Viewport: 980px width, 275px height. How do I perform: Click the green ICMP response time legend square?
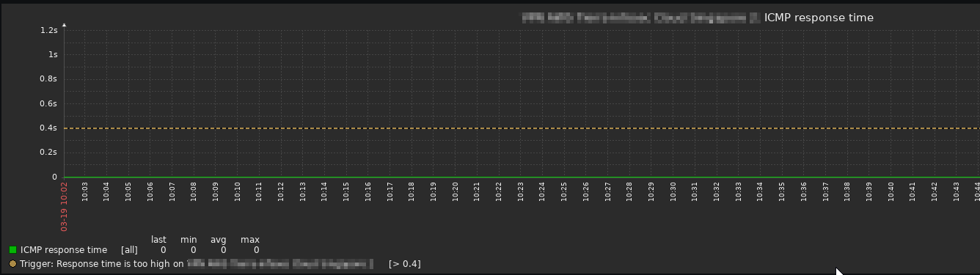coord(12,250)
